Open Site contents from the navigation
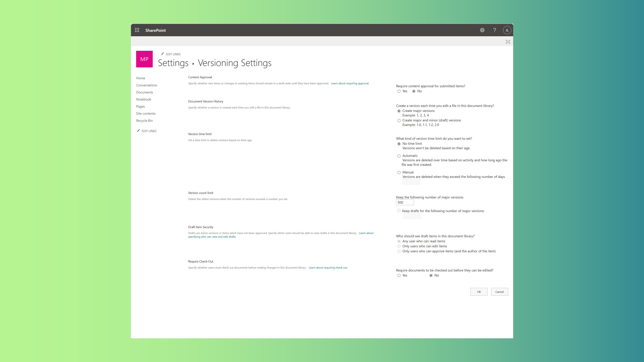The height and width of the screenshot is (362, 644). (x=146, y=113)
